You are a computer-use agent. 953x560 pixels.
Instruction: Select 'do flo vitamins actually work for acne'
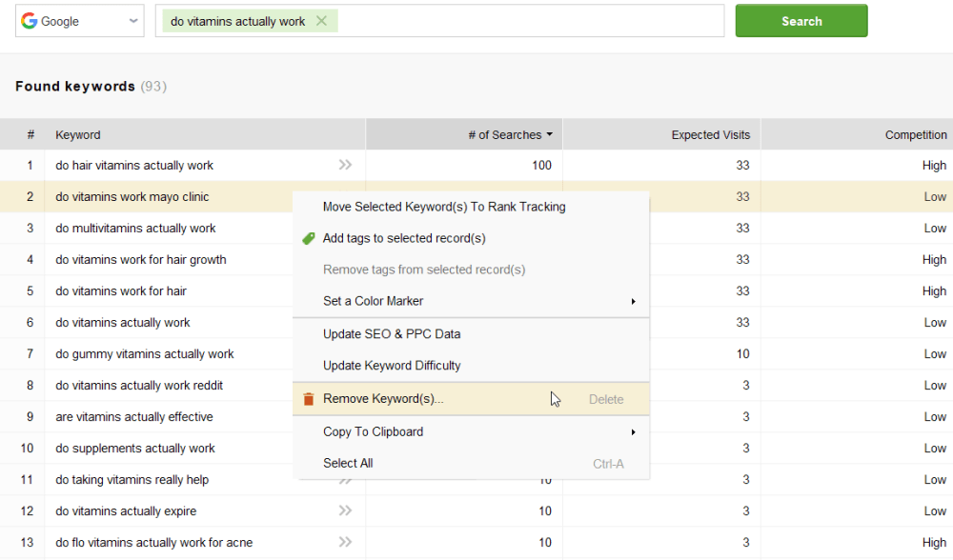coord(153,543)
